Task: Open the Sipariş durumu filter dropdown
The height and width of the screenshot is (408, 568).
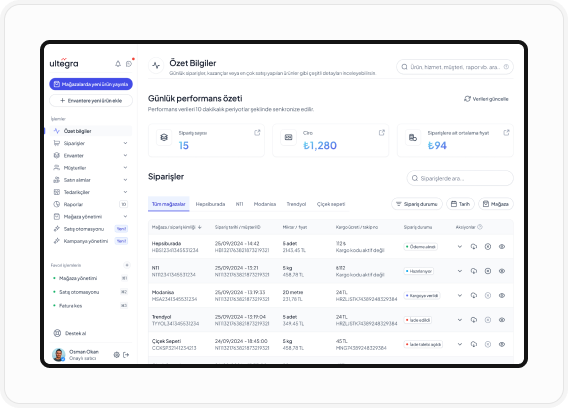Action: [417, 204]
